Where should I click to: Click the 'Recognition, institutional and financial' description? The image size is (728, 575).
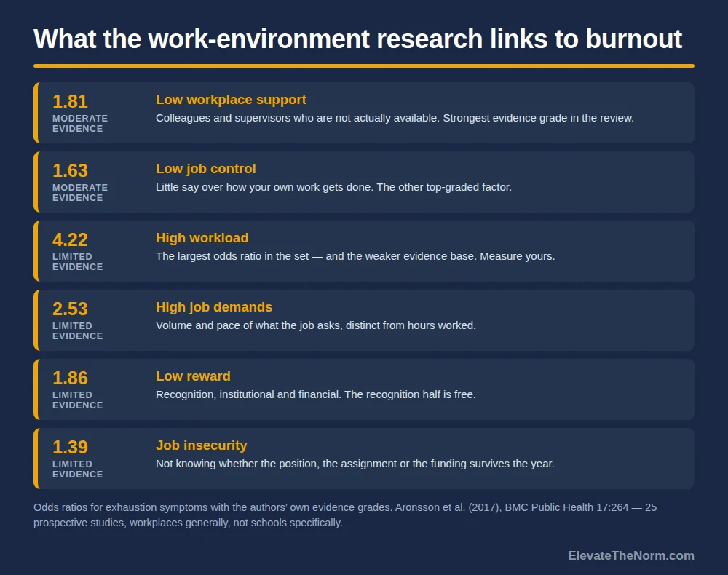[316, 394]
